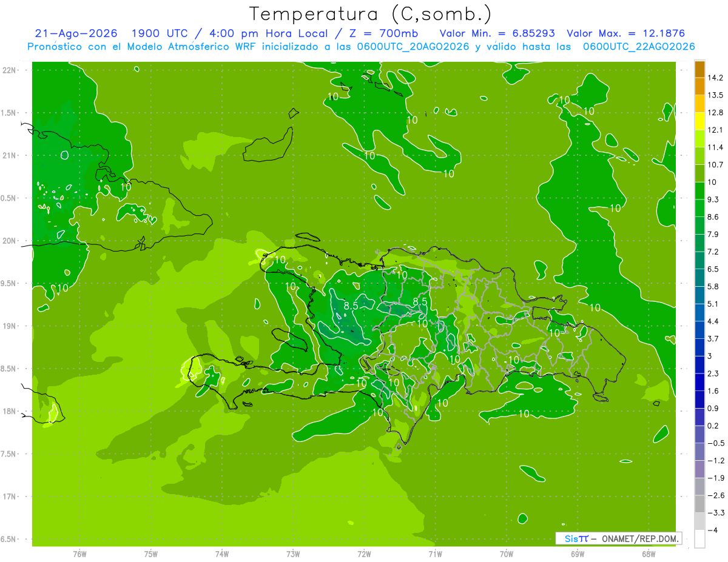This screenshot has height=562, width=728.
Task: Click the "12.8" color scale label
Action: tap(715, 113)
